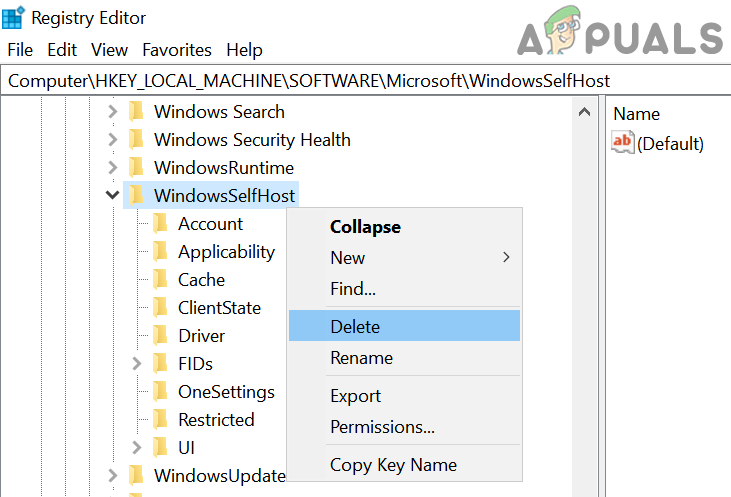Click the UI folder icon
The image size is (731, 497).
160,448
